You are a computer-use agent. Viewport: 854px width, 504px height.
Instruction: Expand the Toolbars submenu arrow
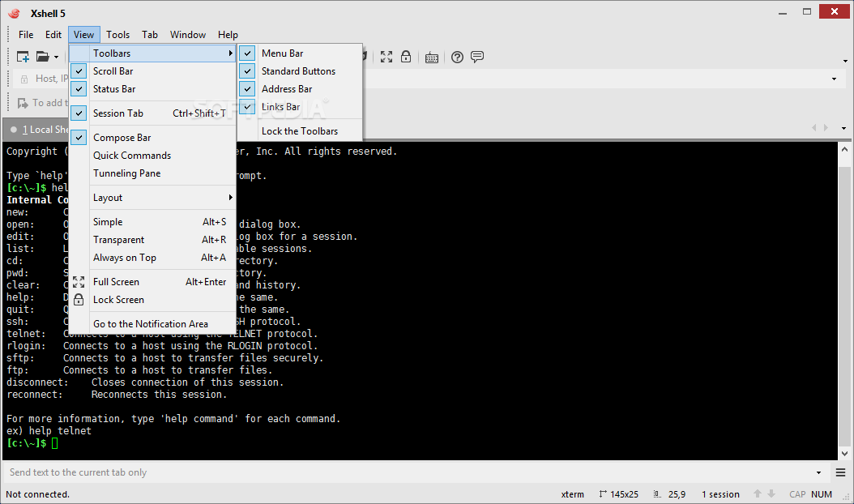click(230, 53)
